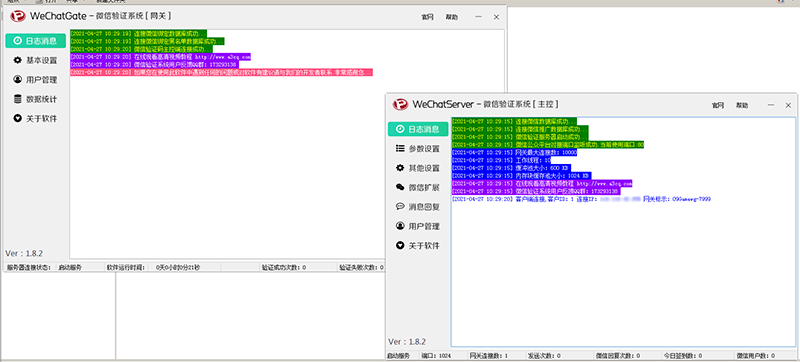Select 用户管理 in WeChatGate sidebar
This screenshot has height=362, width=800.
pos(35,80)
